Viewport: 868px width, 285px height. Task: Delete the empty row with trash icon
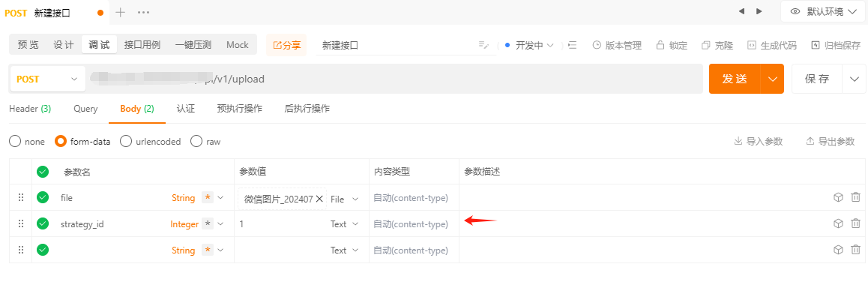(x=855, y=250)
